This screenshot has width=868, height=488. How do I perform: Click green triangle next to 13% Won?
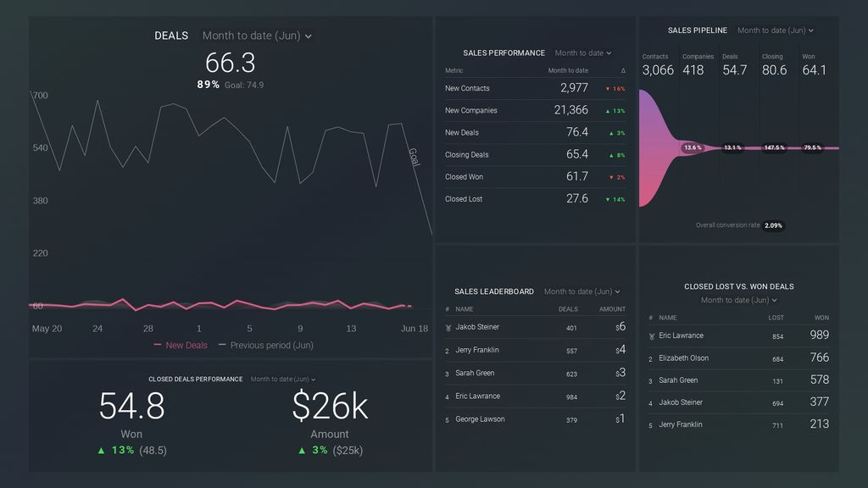(101, 451)
